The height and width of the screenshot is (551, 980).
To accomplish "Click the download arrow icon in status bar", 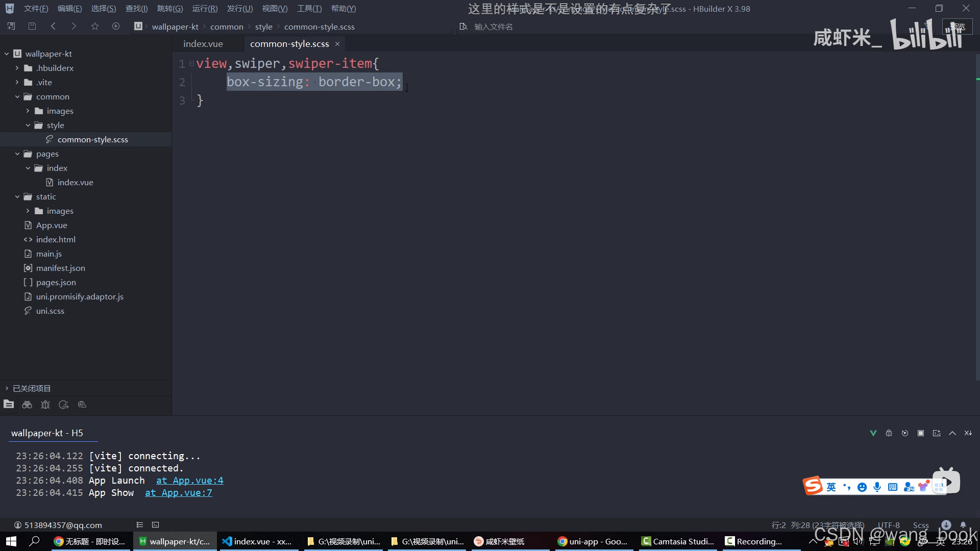I will 946,524.
